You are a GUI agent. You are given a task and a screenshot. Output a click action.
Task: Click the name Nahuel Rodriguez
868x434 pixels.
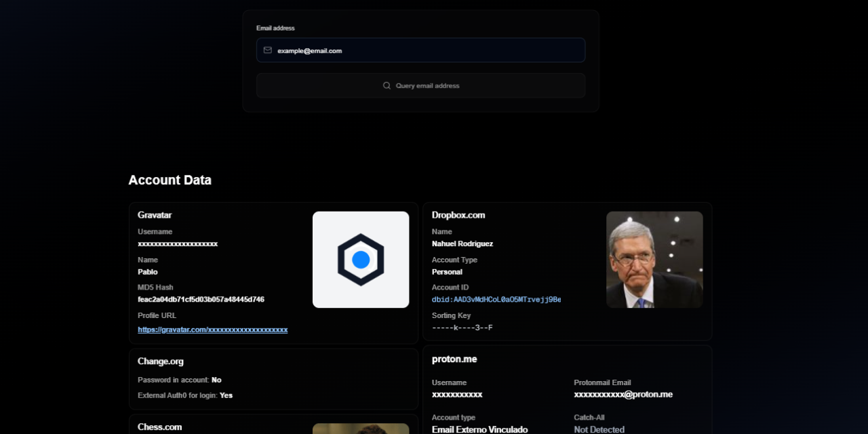coord(462,243)
